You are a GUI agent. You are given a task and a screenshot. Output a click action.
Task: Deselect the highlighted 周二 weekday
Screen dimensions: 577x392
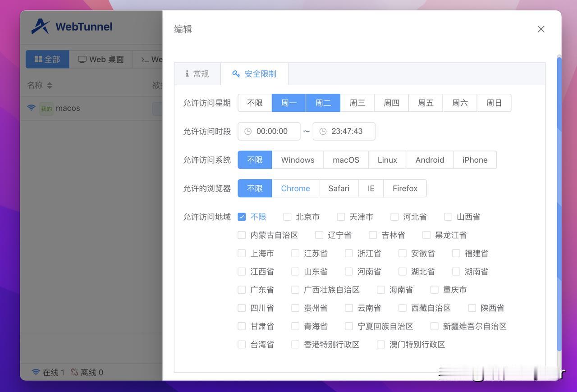(323, 102)
